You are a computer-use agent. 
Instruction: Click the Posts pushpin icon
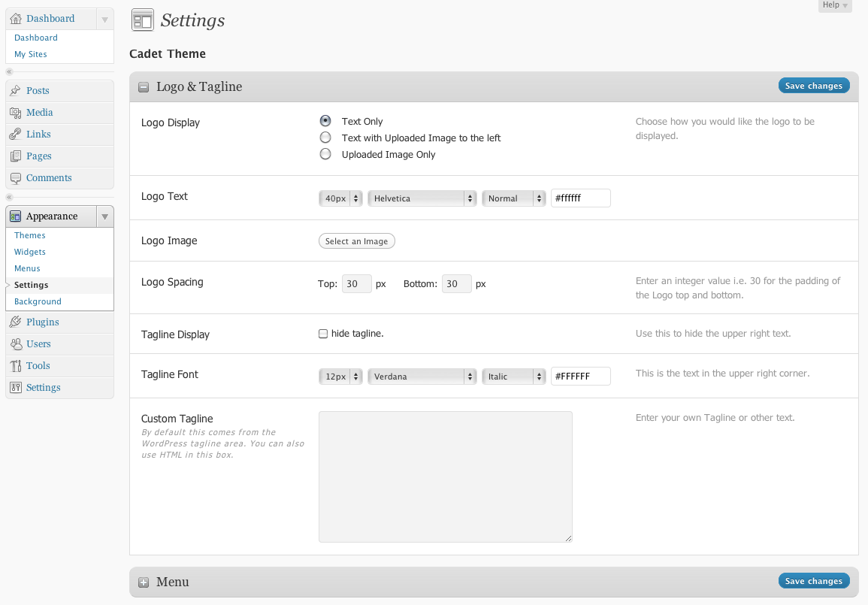[16, 90]
